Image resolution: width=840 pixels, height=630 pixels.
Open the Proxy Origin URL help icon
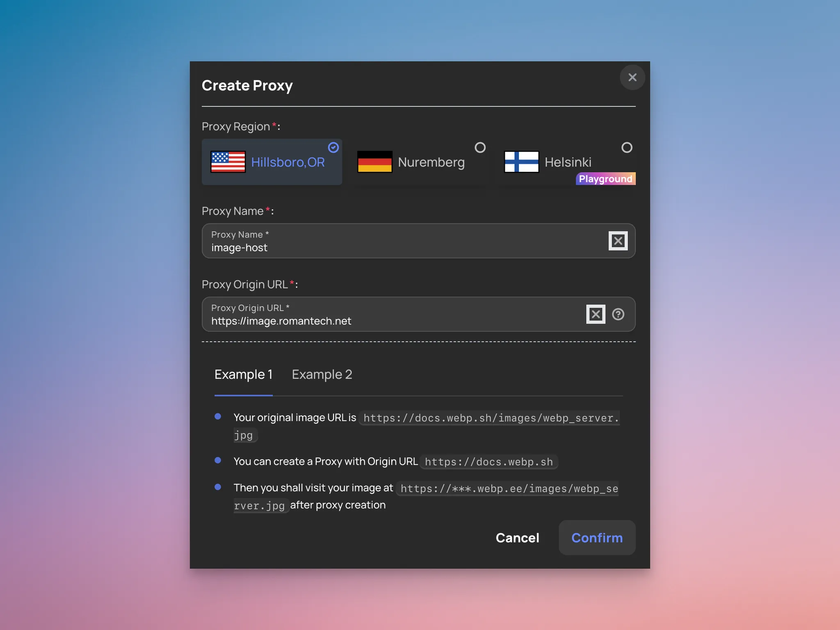tap(618, 314)
